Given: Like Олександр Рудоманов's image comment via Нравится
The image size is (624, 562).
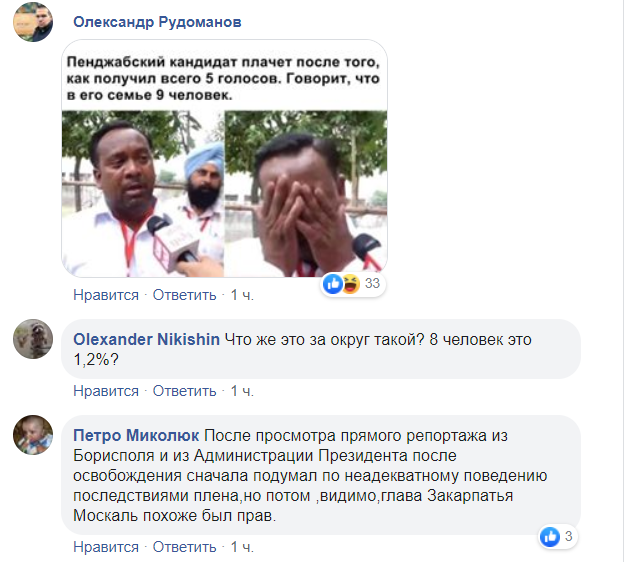Looking at the screenshot, I should click(106, 295).
